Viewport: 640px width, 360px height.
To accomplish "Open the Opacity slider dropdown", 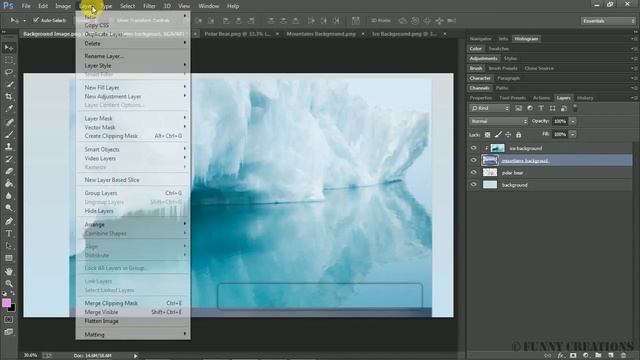I will click(573, 121).
